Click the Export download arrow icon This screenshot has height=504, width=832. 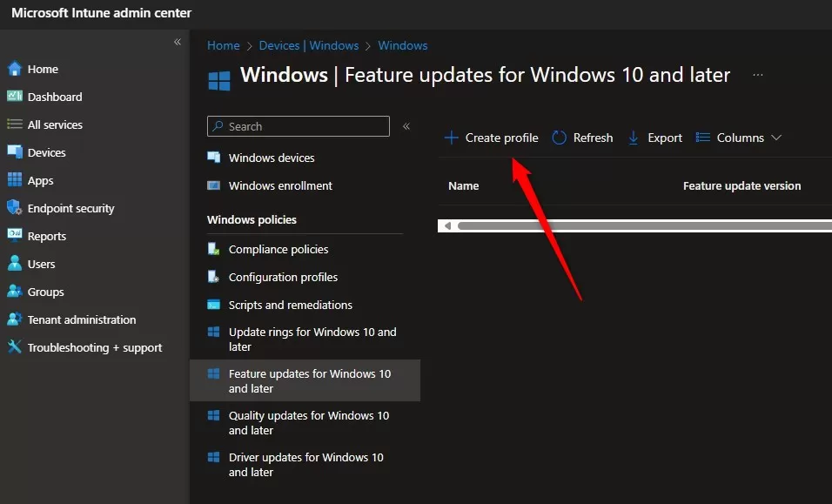click(x=634, y=138)
